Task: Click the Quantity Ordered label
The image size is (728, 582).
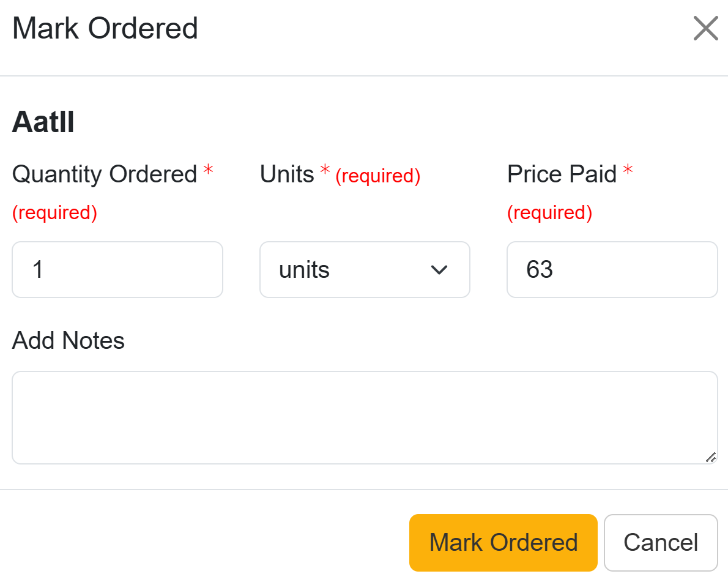Action: point(105,174)
